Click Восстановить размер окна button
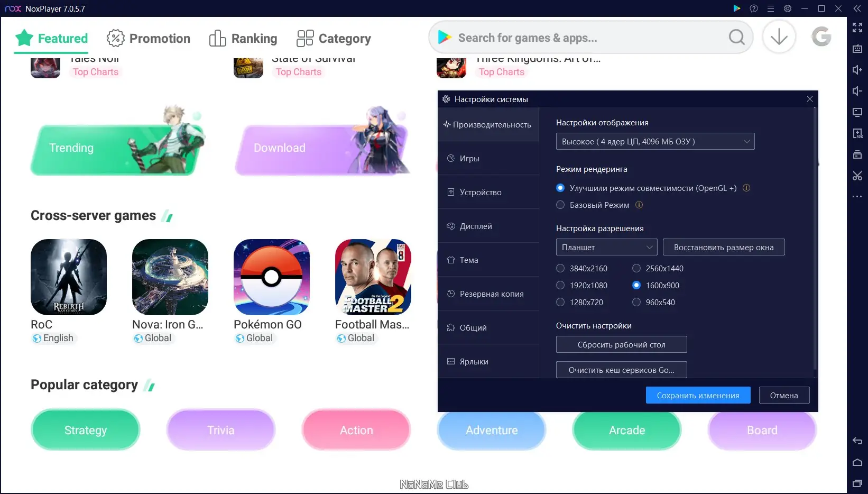 pos(724,247)
